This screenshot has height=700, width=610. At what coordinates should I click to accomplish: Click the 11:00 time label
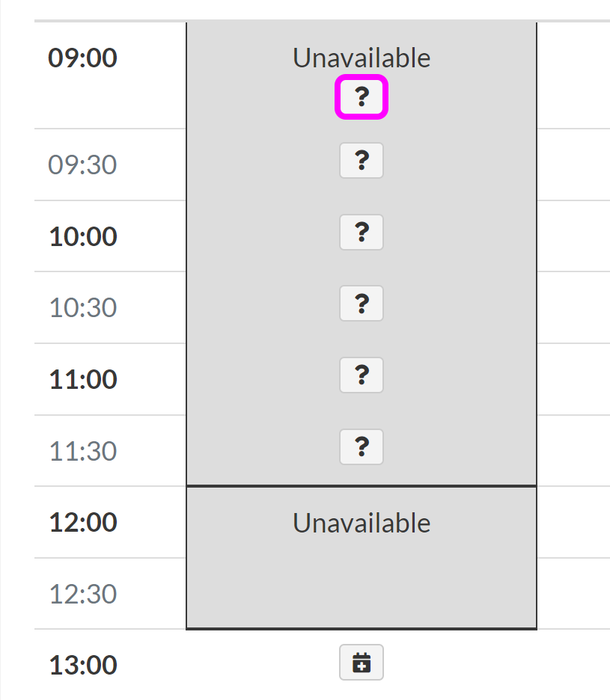83,379
